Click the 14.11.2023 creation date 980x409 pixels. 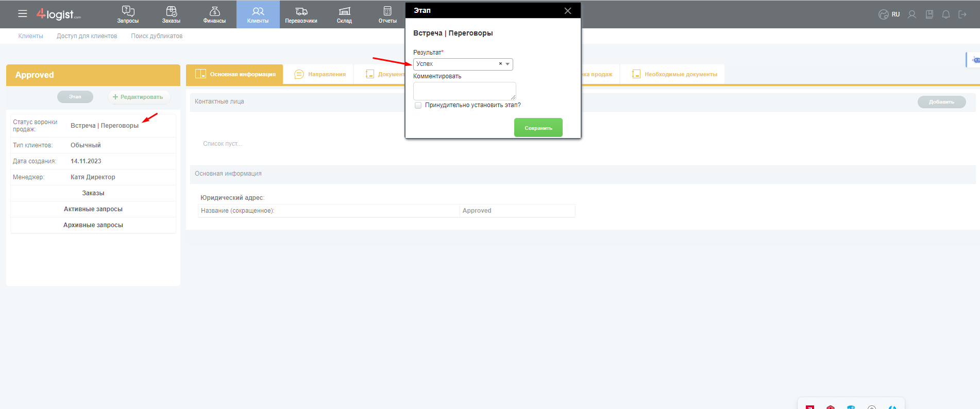tap(86, 161)
